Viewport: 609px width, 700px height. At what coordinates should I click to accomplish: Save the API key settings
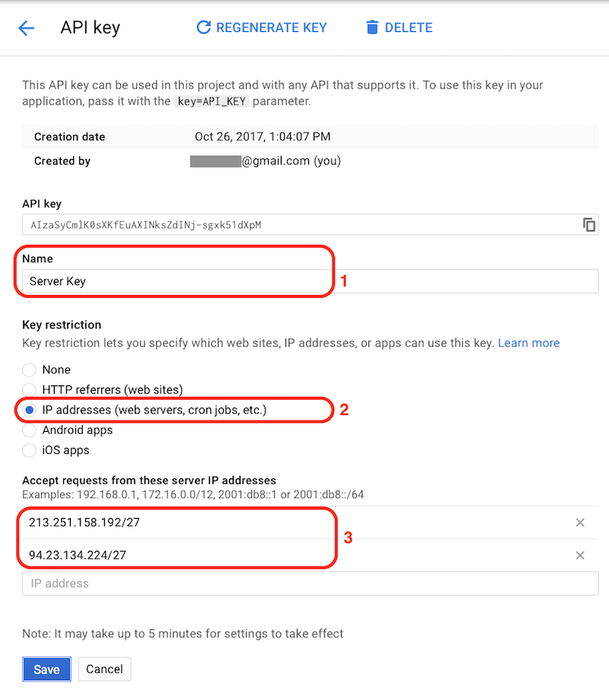[46, 670]
